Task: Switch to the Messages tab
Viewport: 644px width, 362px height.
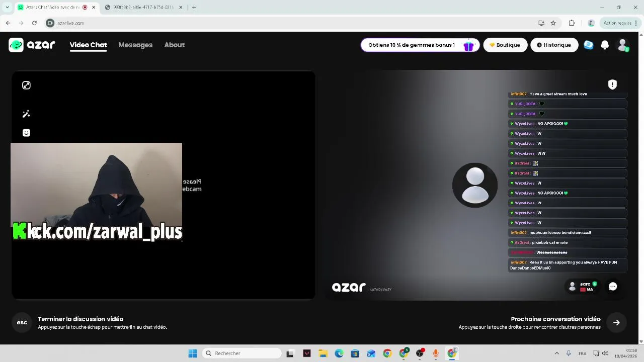Action: [x=135, y=45]
